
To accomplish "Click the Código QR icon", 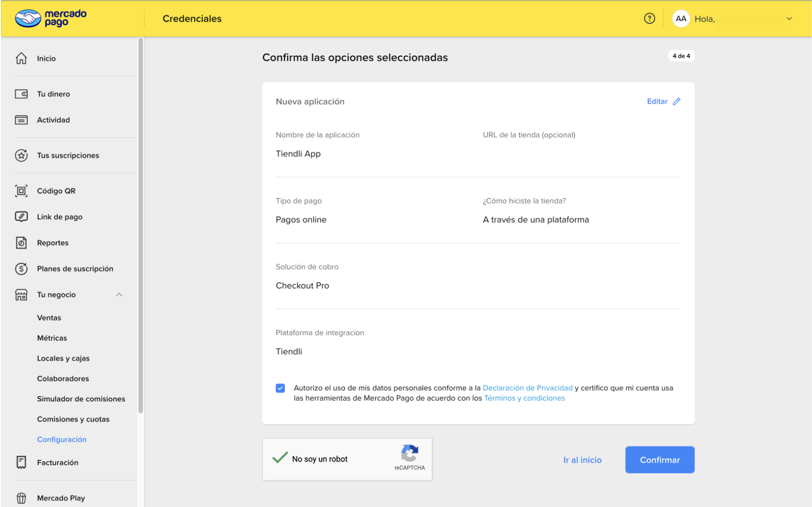I will point(21,191).
